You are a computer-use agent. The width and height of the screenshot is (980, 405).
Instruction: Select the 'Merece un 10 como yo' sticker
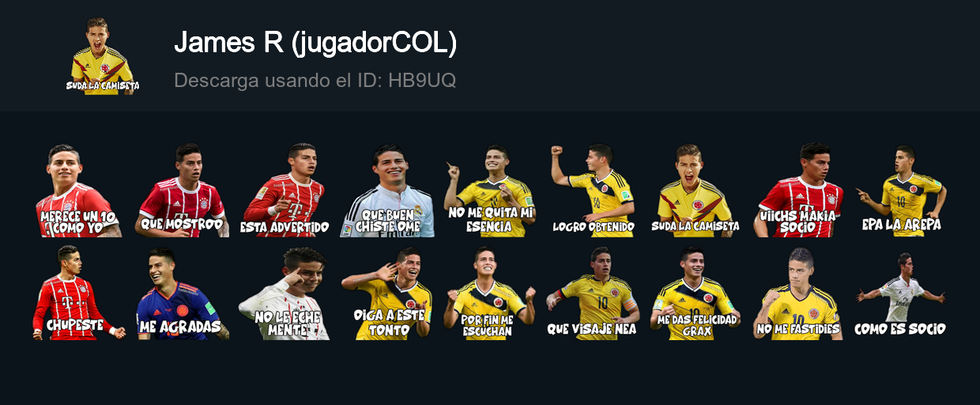78,191
